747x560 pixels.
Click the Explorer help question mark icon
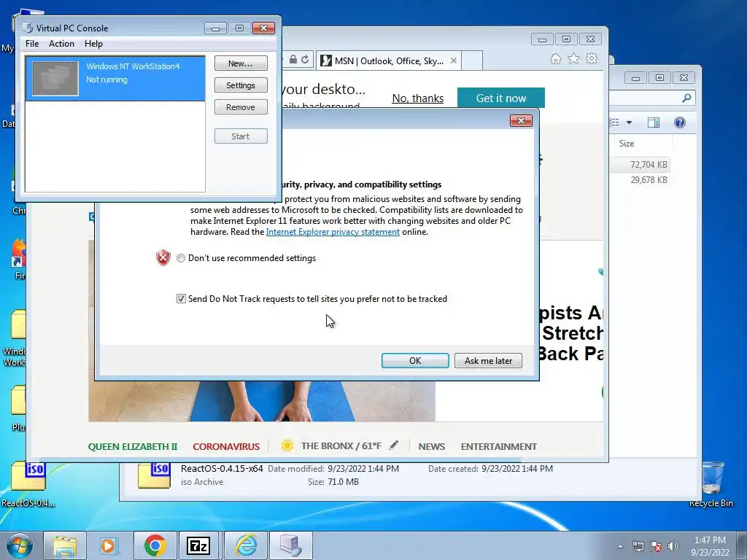680,122
